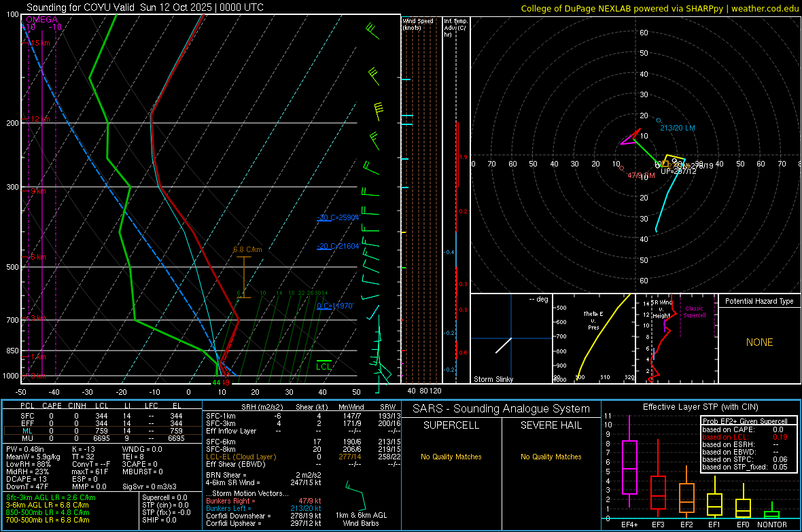
Task: Click the '213/20 LM' hodograph label
Action: tap(677, 128)
